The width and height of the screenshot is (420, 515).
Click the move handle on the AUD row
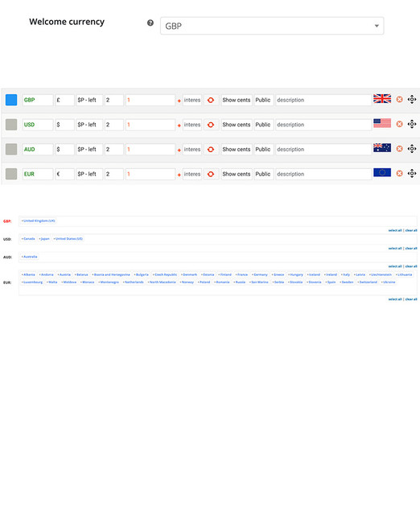tap(412, 148)
